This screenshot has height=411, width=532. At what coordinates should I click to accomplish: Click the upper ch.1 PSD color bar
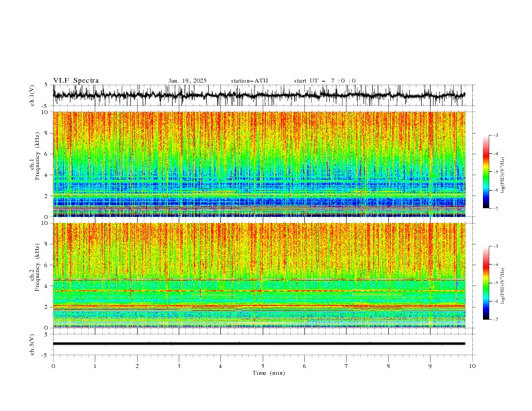[x=486, y=172]
